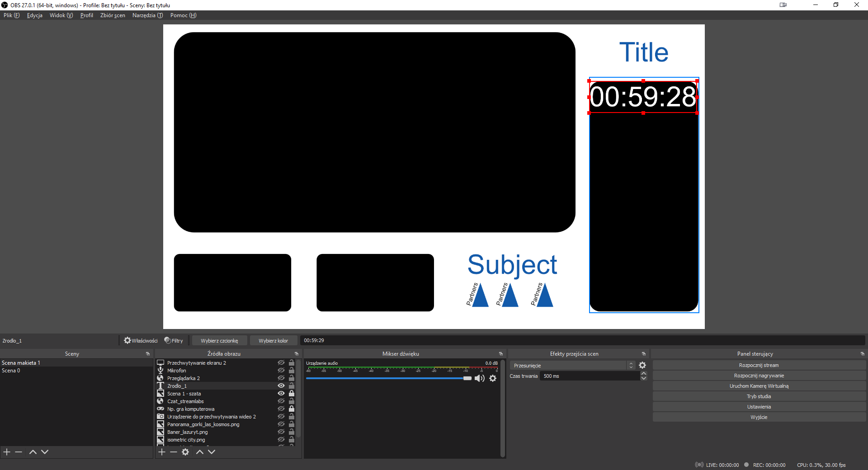The height and width of the screenshot is (470, 868).
Task: Open Właściwości for the selected source
Action: point(141,341)
